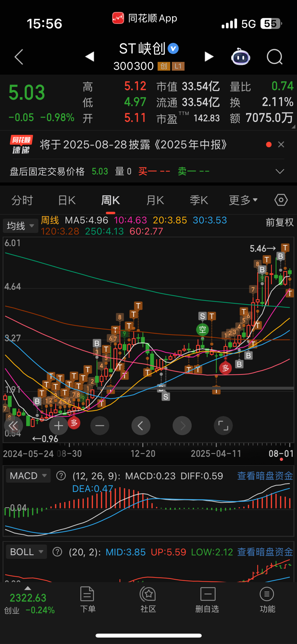Switch to the 日K tab
The image size is (297, 644).
click(67, 200)
